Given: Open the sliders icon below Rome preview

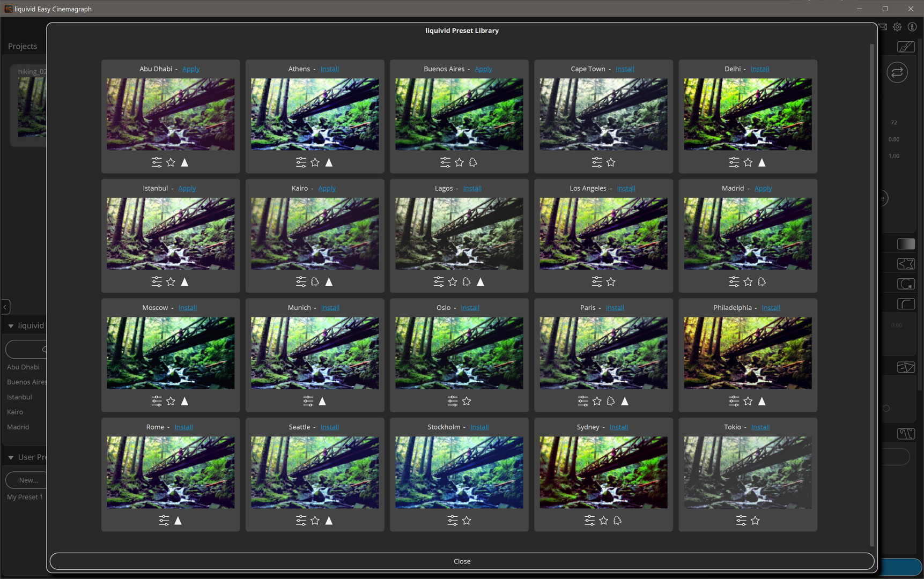Looking at the screenshot, I should point(164,521).
